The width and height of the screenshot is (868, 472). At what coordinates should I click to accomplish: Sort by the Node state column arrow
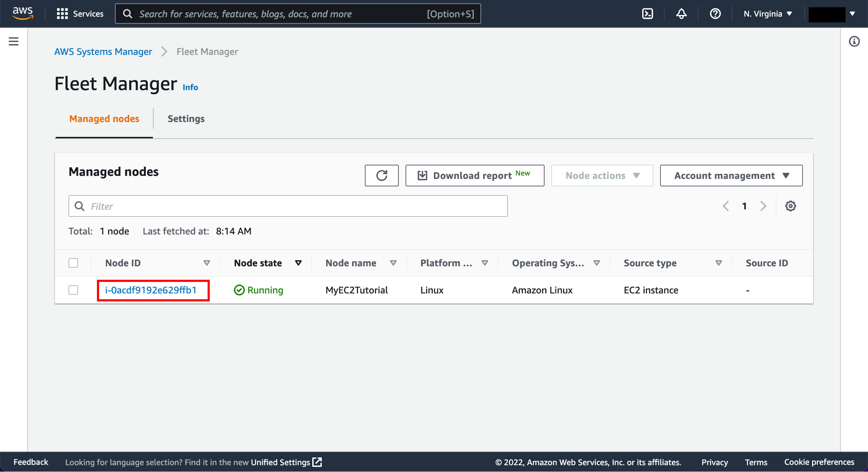click(x=298, y=263)
